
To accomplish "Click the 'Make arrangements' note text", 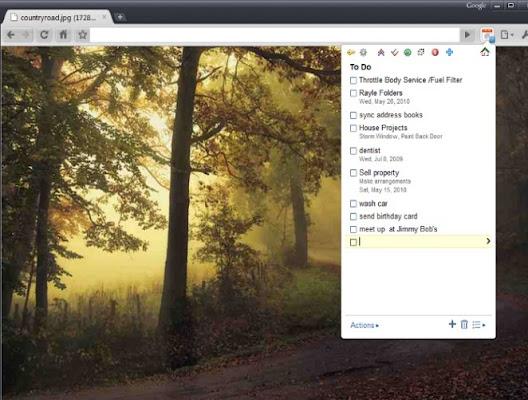I will [x=385, y=181].
